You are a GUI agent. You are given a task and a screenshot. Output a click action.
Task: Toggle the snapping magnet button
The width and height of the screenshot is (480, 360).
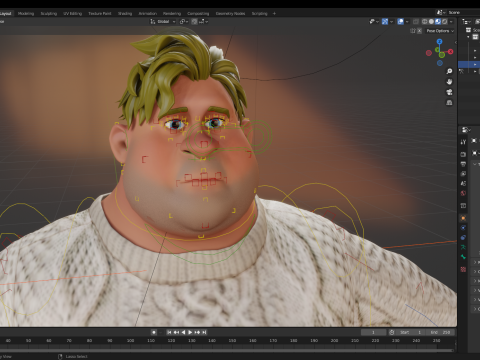[195, 21]
